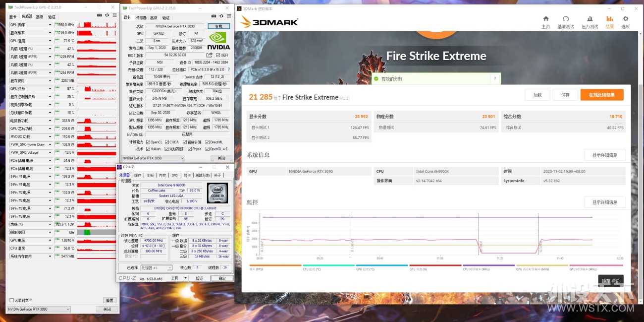Screen dimensions: 644x322
Task: Toggle the 直接计算 DirectCompute checkbox
Action: click(x=185, y=142)
